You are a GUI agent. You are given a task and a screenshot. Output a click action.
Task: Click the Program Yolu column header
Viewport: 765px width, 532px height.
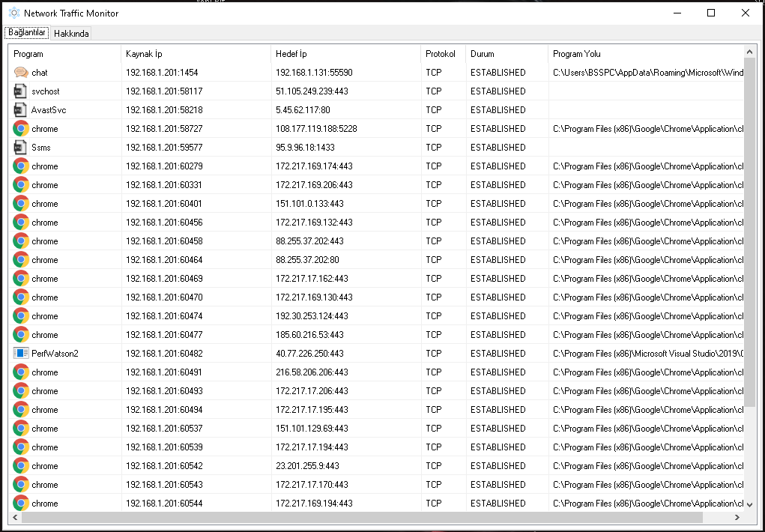coord(645,54)
